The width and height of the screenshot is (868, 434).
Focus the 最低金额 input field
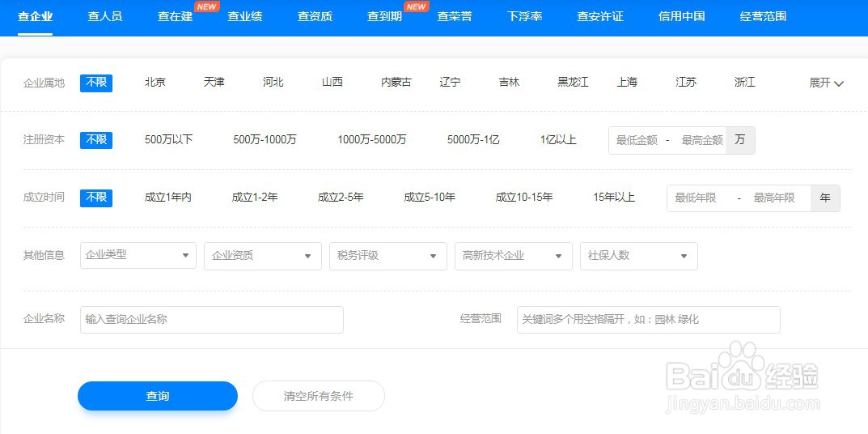(x=637, y=141)
